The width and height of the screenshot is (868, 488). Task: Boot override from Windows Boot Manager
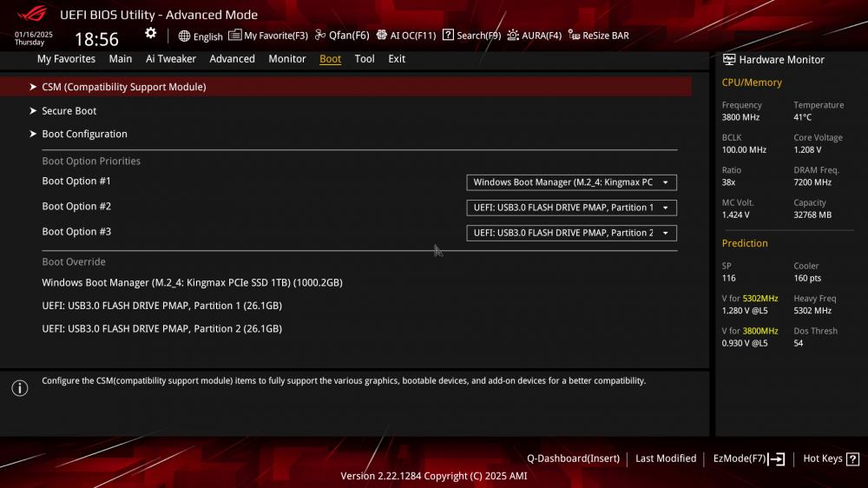point(192,282)
